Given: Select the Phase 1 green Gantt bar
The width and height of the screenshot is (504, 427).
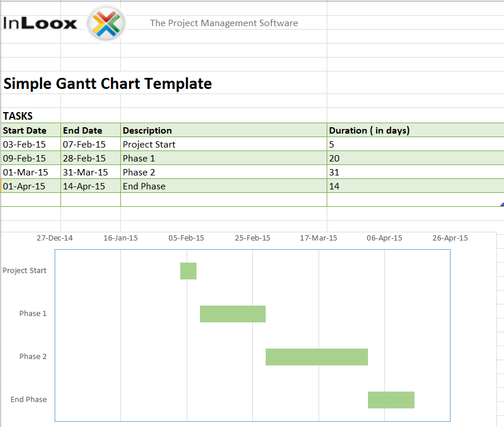Looking at the screenshot, I should coord(233,314).
